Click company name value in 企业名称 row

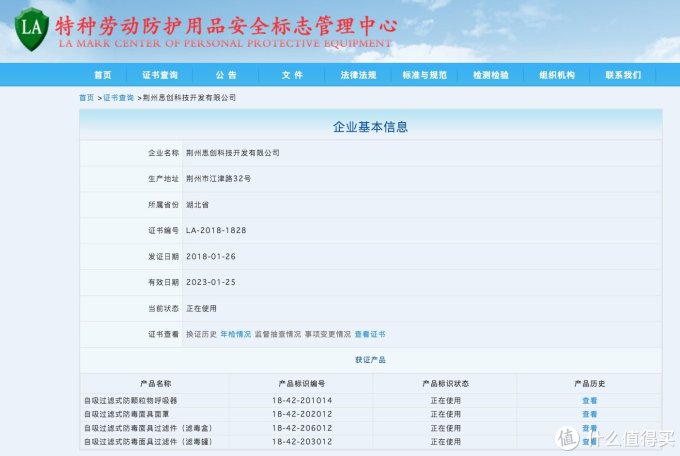coord(232,153)
